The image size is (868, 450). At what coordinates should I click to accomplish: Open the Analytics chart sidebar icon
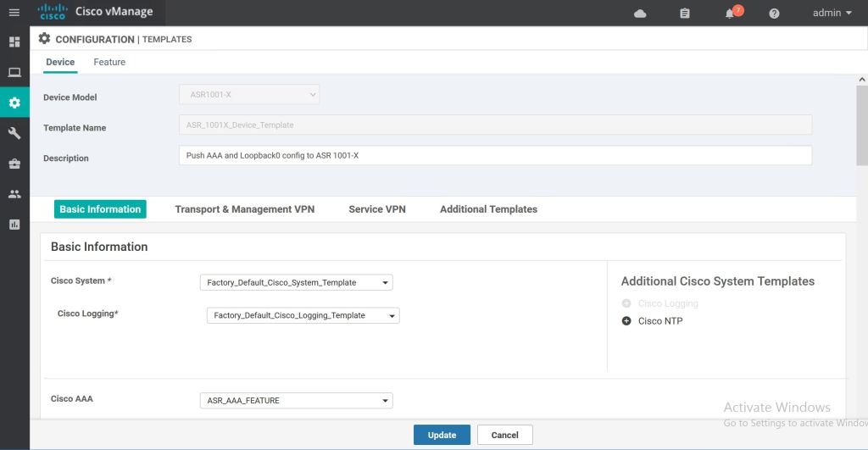(14, 225)
